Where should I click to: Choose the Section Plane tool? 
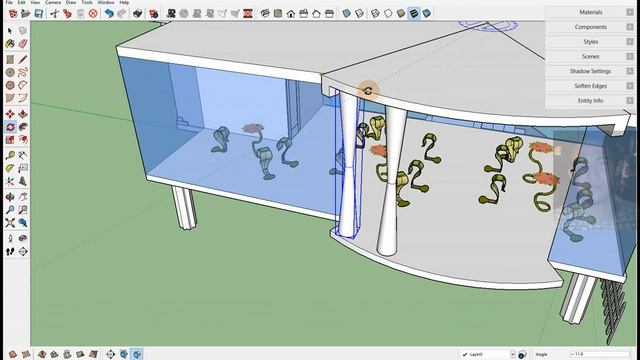[23, 251]
